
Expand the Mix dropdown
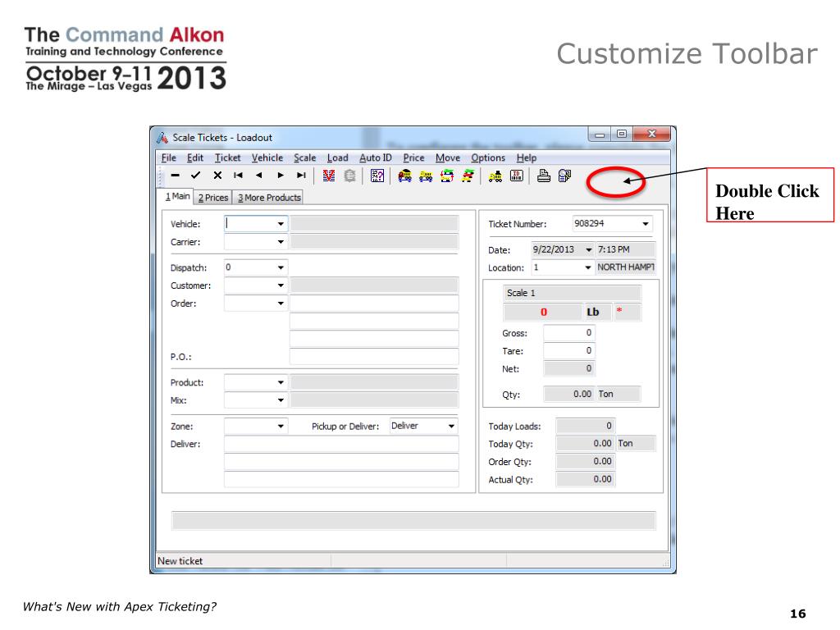281,400
